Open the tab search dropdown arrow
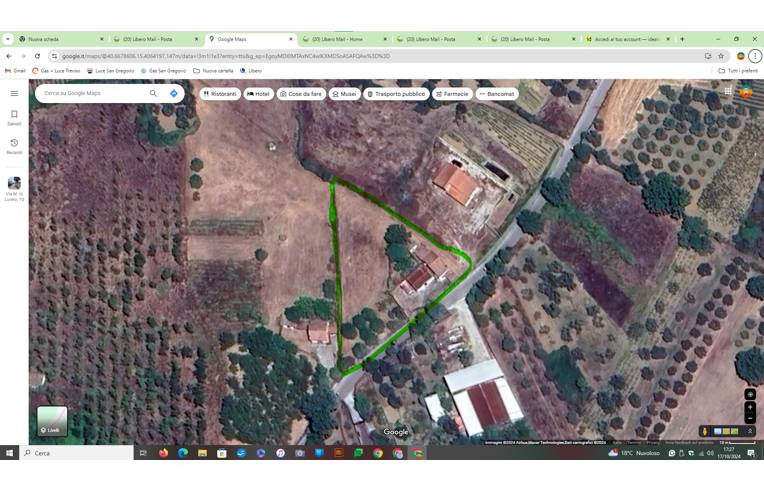Screen dimensions: 764x492 pyautogui.click(x=8, y=39)
